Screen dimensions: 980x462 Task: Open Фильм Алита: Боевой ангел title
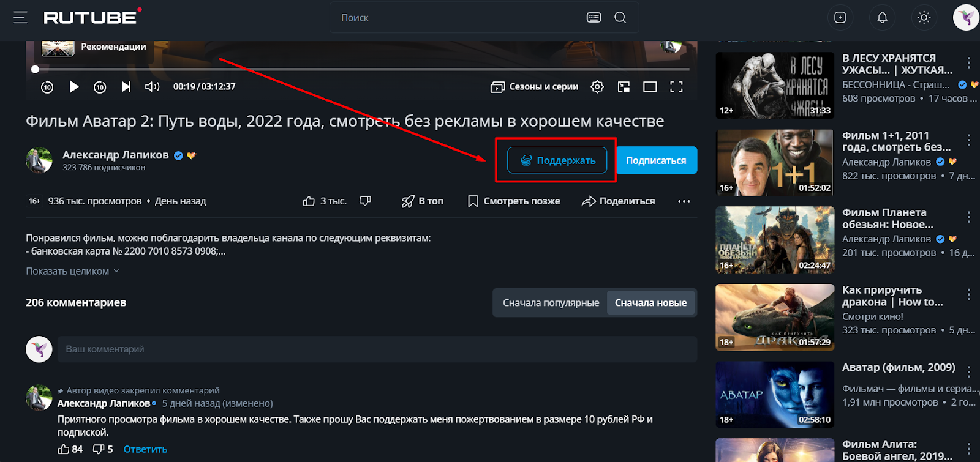click(x=897, y=450)
